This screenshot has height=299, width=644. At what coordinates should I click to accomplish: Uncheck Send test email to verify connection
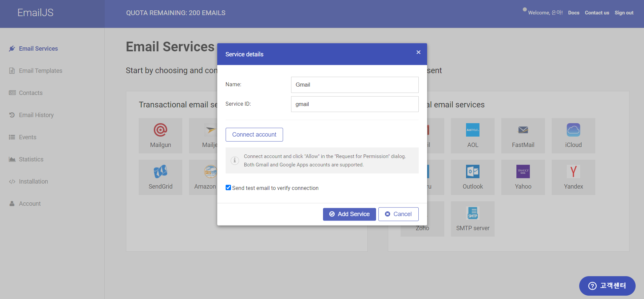(228, 188)
